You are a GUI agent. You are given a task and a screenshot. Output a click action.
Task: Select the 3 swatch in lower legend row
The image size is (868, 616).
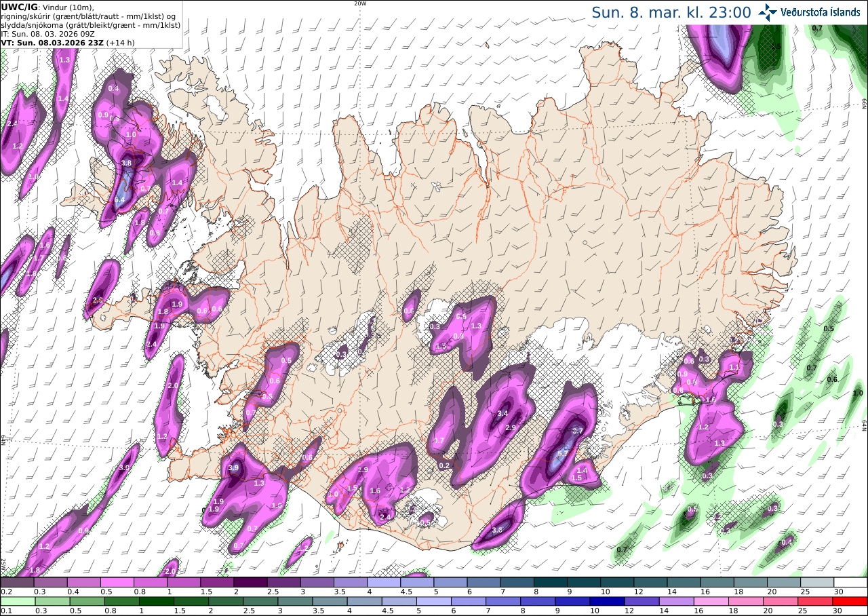click(x=295, y=601)
